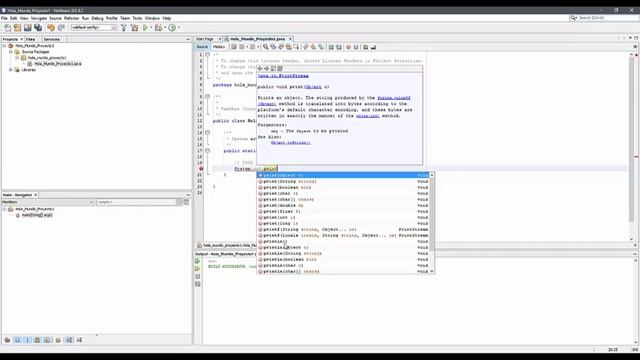Click the Open Project toolbar icon
The height and width of the screenshot is (360, 640).
(x=27, y=28)
